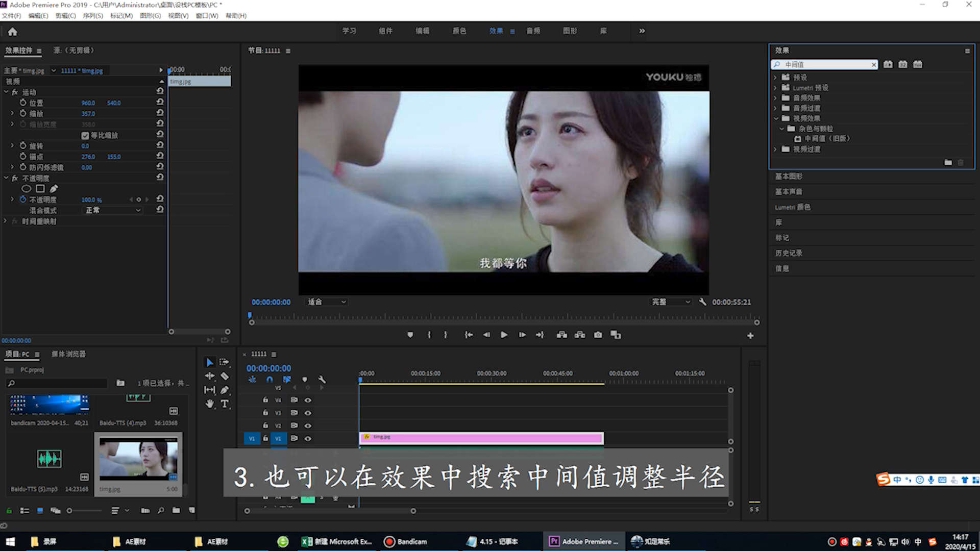
Task: Select the Type tool
Action: [225, 404]
